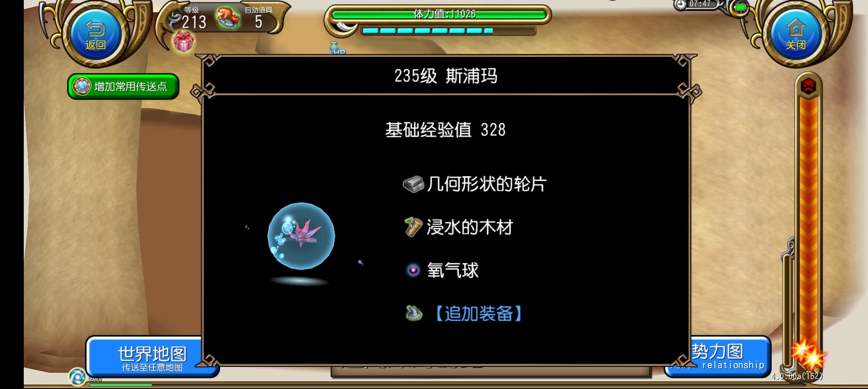Image resolution: width=868 pixels, height=389 pixels.
Task: Tap the food auto-item icon
Action: (x=228, y=18)
